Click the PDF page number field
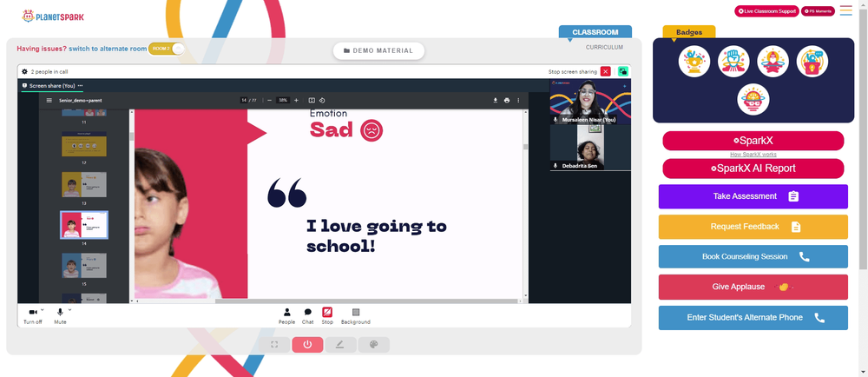868x377 pixels. point(244,100)
